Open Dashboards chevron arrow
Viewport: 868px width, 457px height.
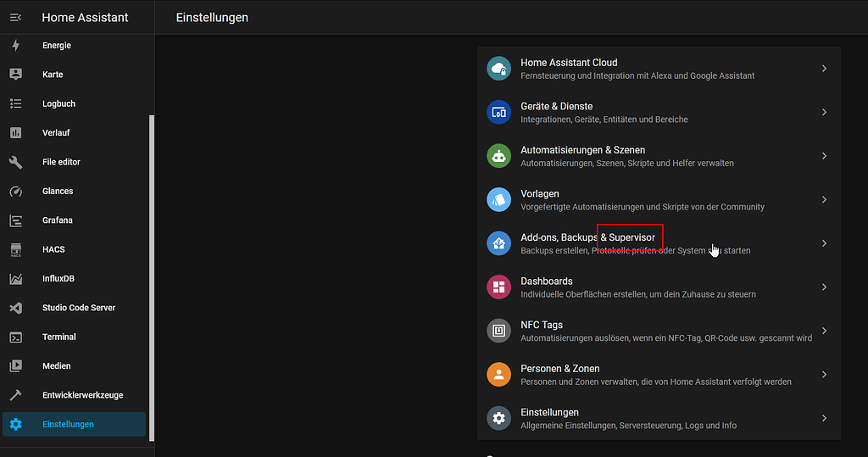coord(824,287)
